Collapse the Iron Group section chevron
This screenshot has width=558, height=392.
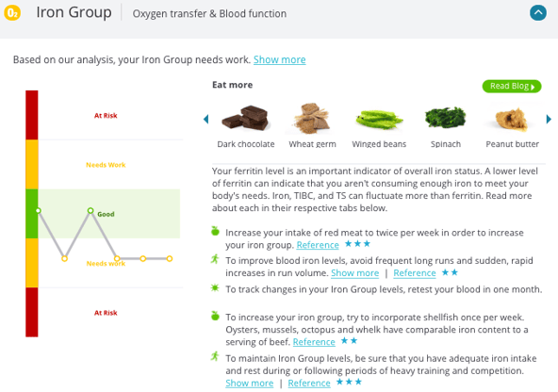[x=537, y=13]
